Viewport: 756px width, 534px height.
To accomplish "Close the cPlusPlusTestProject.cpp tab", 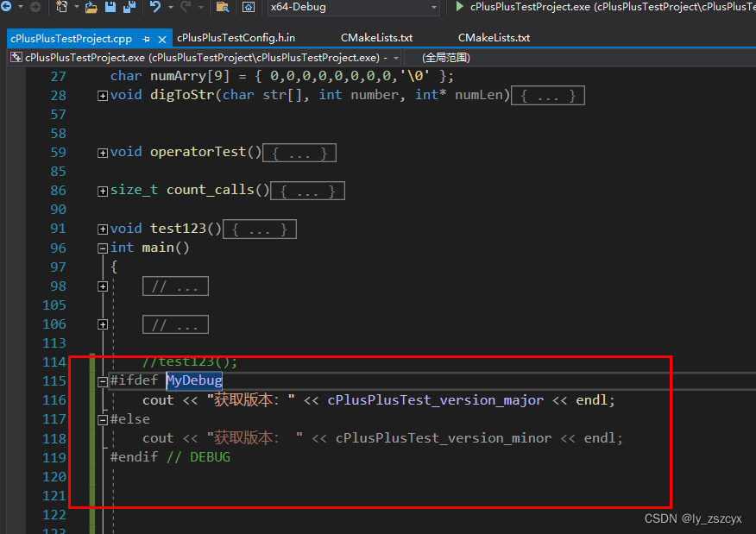I will 161,39.
